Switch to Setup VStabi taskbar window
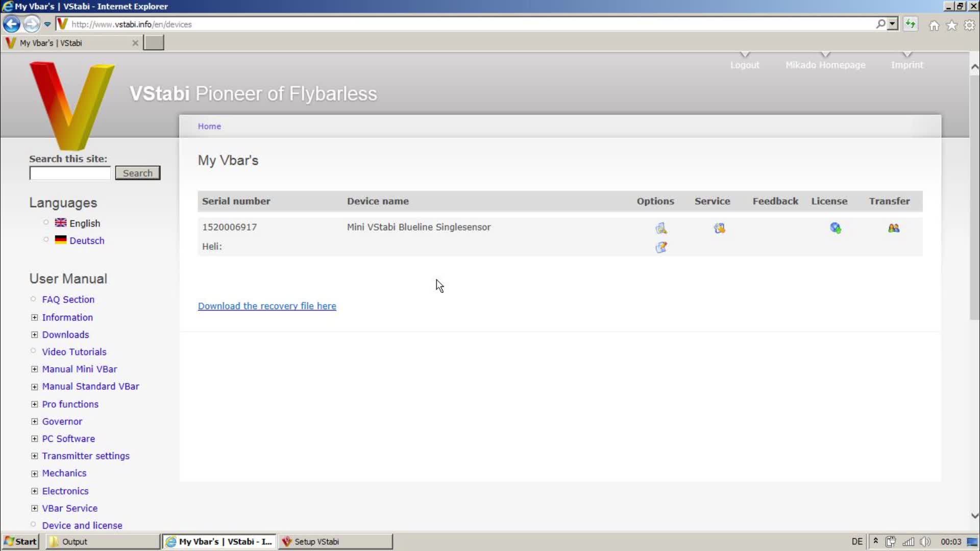980x551 pixels. pyautogui.click(x=335, y=541)
